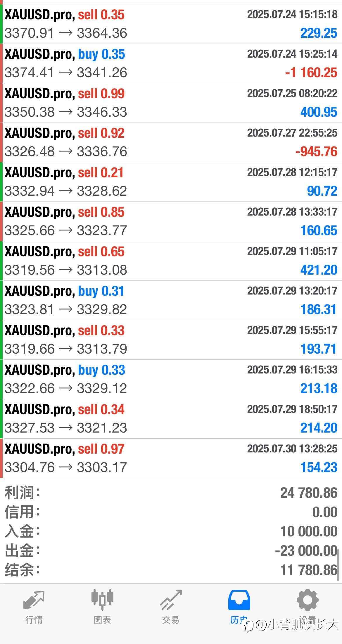
Task: Tap timestamp 2025.07.29 15:55:17
Action: pos(292,330)
